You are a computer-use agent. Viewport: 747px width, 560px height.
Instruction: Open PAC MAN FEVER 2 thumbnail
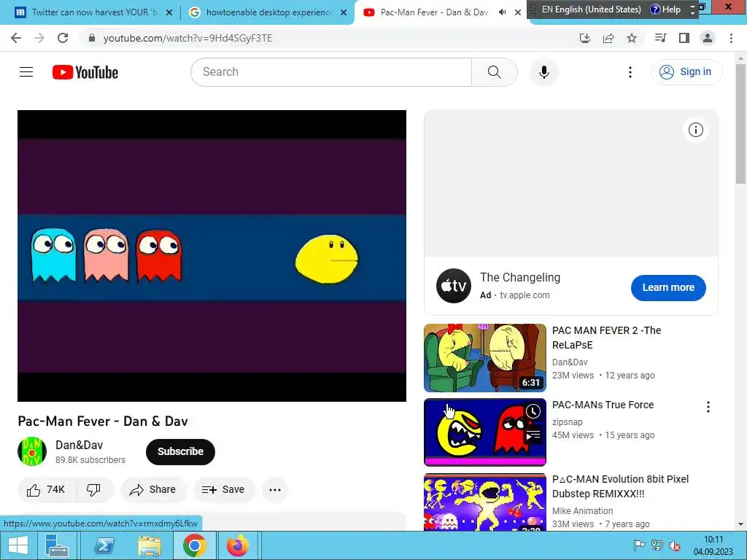(x=485, y=357)
